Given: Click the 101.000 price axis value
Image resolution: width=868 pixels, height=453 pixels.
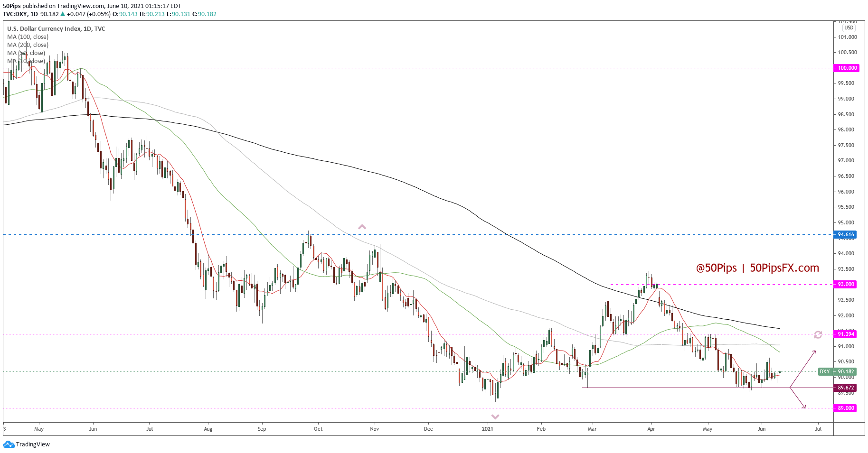Looking at the screenshot, I should point(848,37).
